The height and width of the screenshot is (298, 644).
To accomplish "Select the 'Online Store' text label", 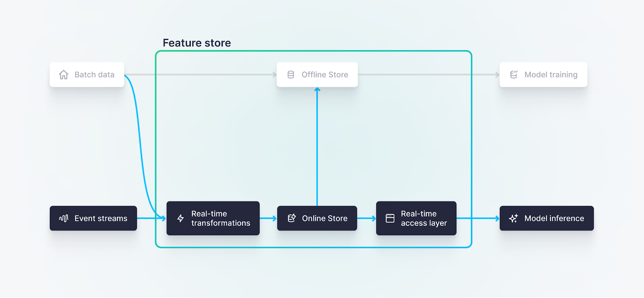I will (x=324, y=218).
